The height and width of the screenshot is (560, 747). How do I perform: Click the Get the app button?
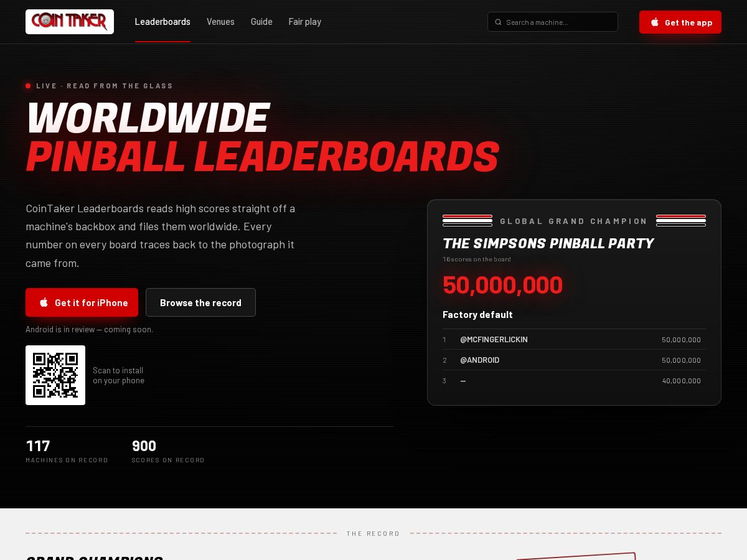click(x=680, y=22)
